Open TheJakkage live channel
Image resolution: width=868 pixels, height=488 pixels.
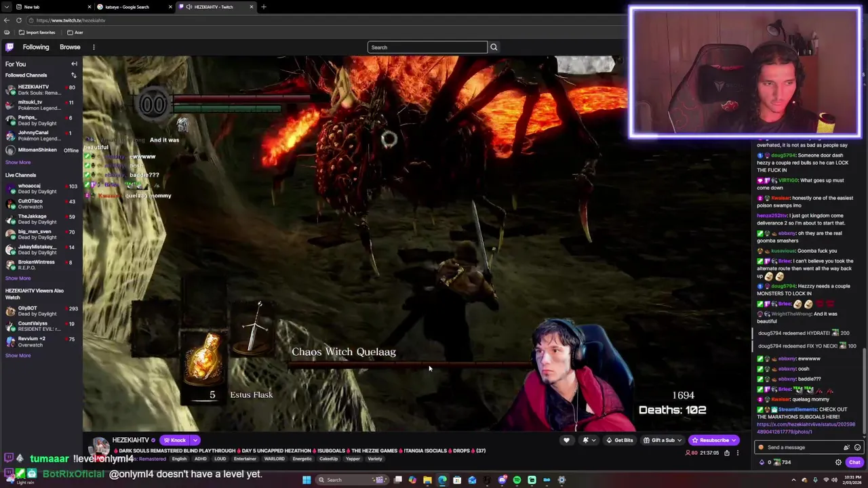41,219
